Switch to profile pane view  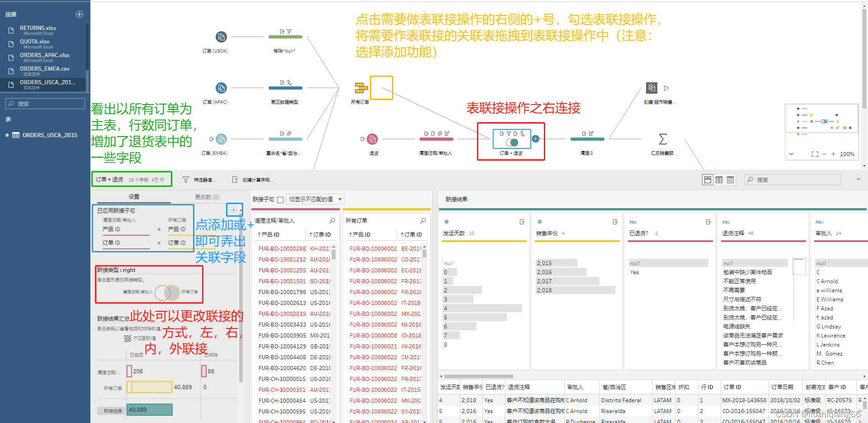point(708,180)
